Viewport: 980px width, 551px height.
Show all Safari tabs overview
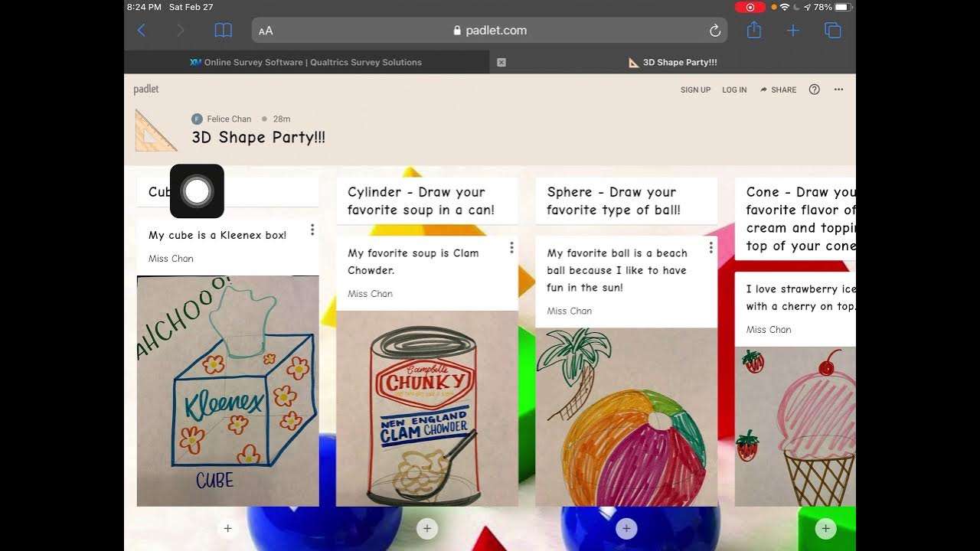tap(832, 31)
